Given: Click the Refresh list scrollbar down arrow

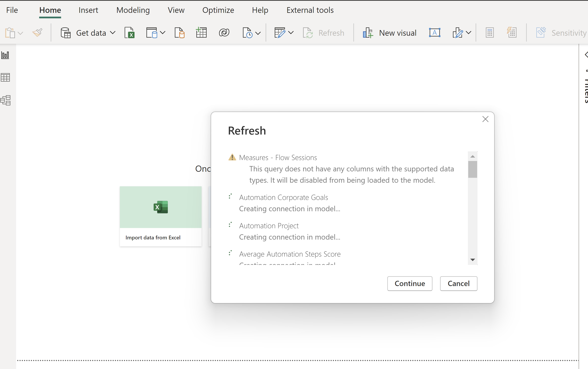Looking at the screenshot, I should [473, 260].
